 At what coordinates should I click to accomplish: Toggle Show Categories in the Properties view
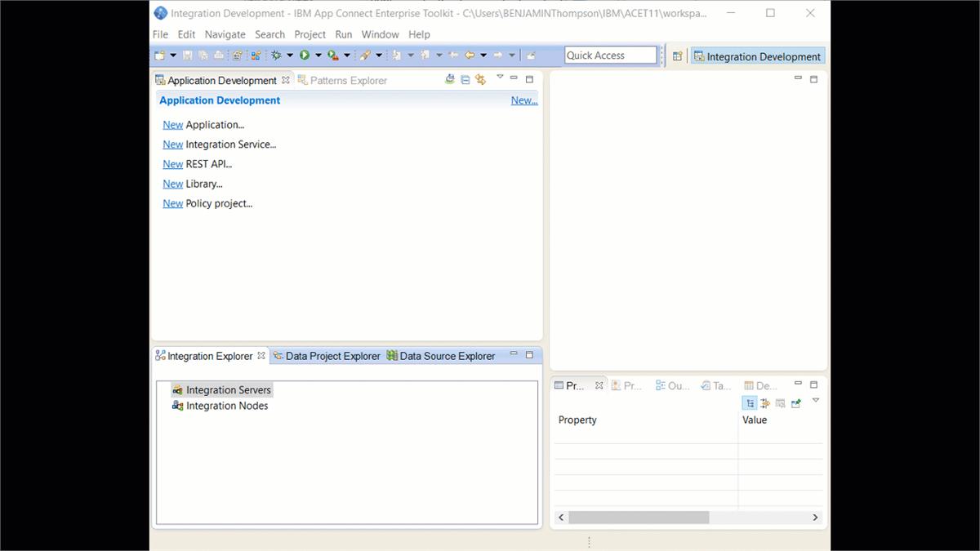pyautogui.click(x=750, y=402)
